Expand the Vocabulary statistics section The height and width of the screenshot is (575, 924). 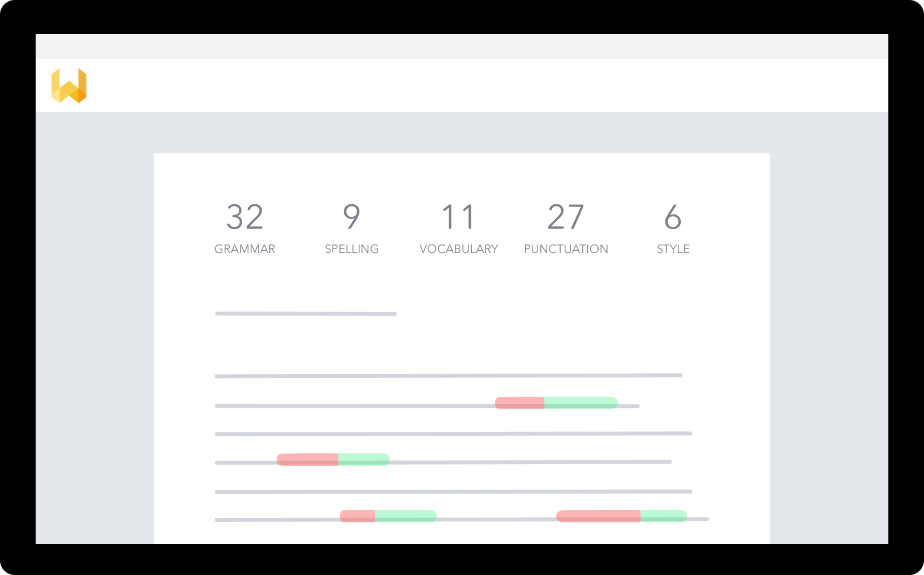[458, 229]
